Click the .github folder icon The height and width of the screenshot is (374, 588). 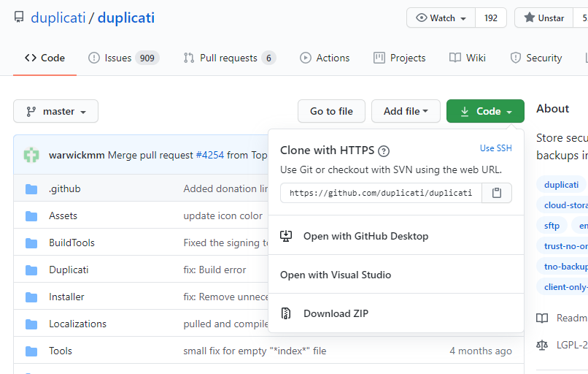coord(31,189)
